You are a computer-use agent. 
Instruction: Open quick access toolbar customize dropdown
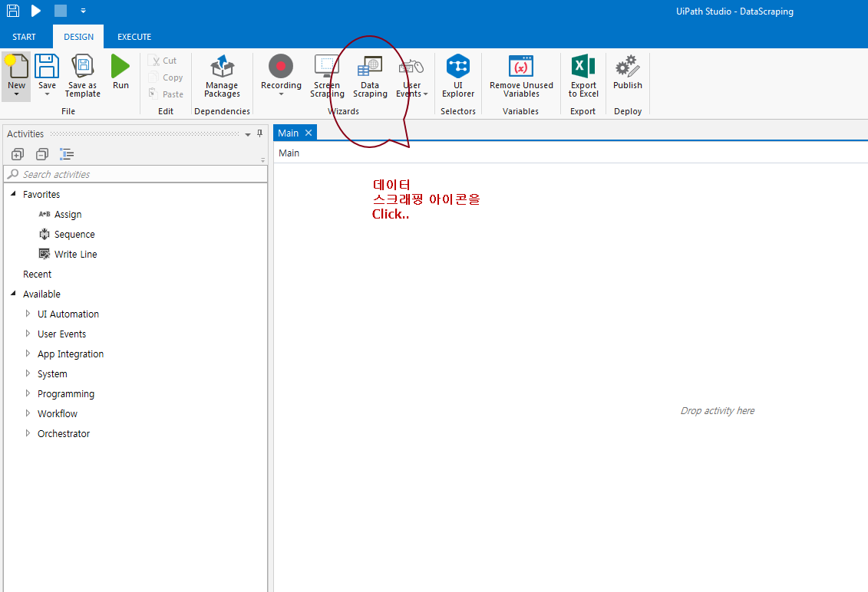[x=83, y=11]
